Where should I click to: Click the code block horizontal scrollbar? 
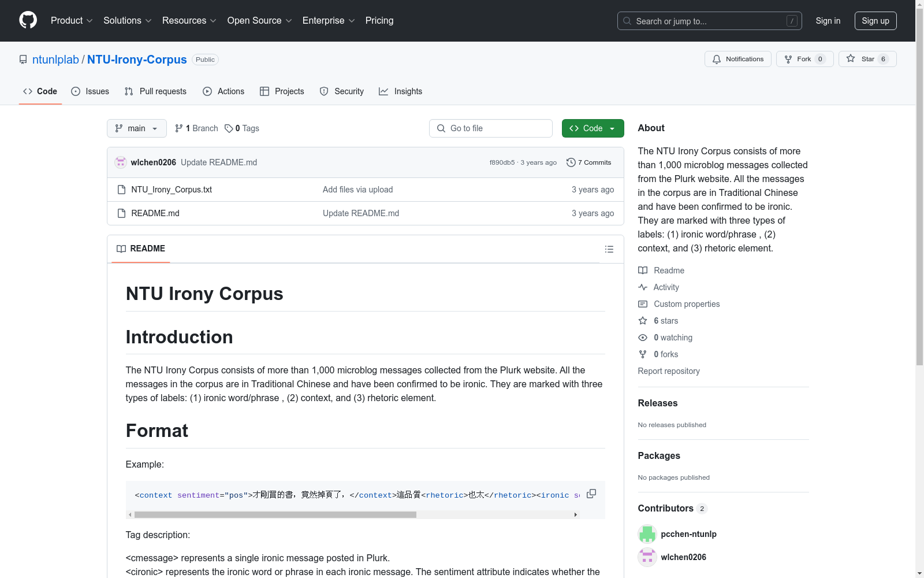275,514
